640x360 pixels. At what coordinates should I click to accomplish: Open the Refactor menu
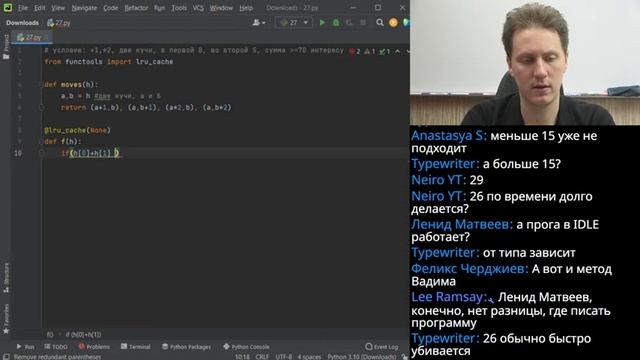pos(136,8)
